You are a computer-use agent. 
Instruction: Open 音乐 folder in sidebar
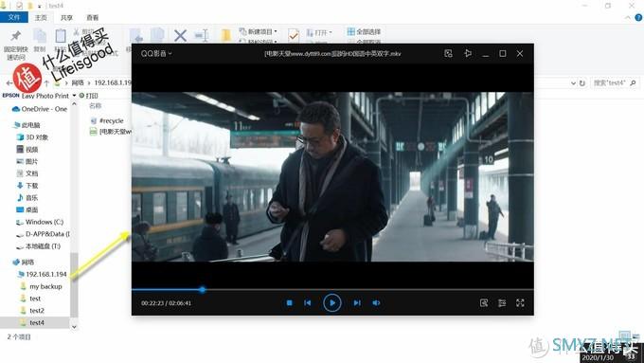tap(27, 198)
